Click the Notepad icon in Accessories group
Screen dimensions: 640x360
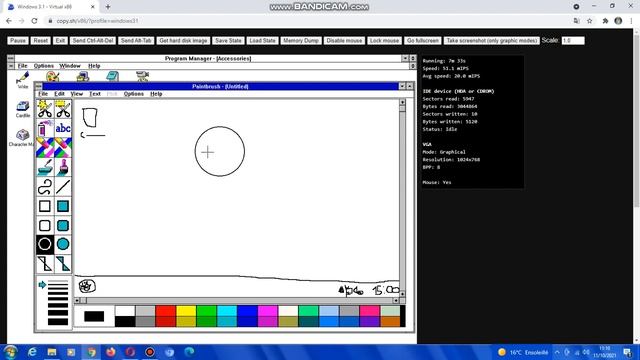112,76
